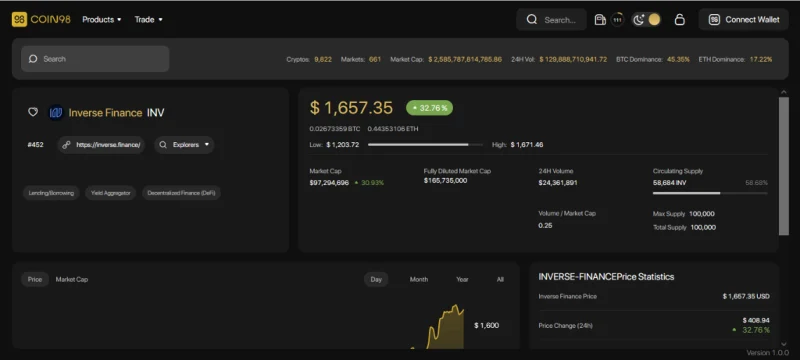Switch chart range to Day
Screen dimensions: 800x360
[x=376, y=279]
